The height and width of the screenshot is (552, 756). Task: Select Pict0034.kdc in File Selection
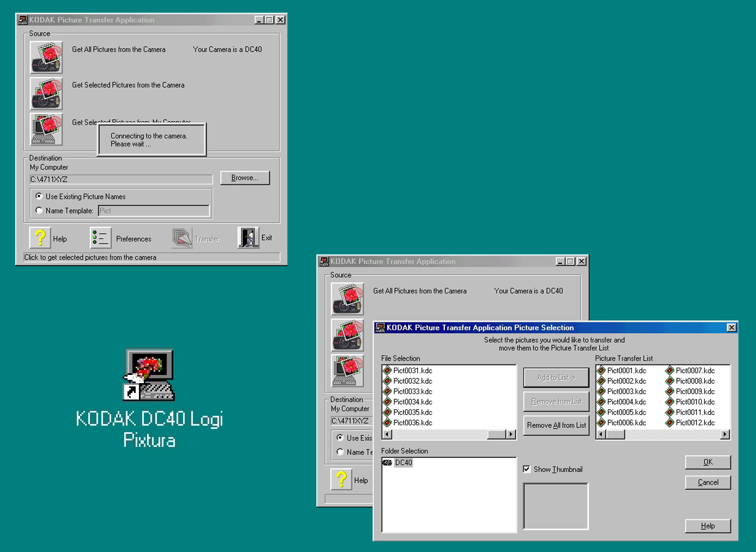[x=407, y=402]
